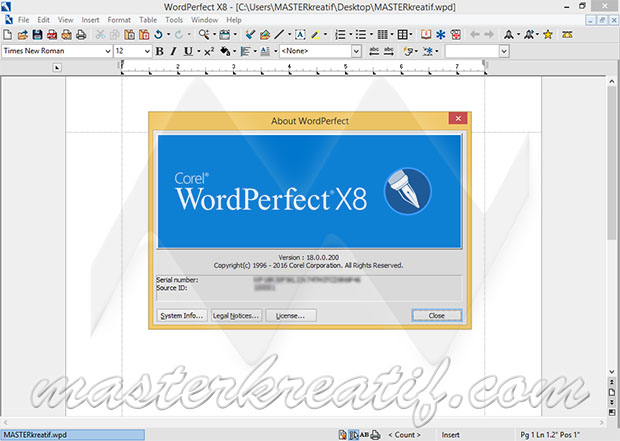
Task: Click the yellow star icon in the toolbar
Action: pos(548,35)
